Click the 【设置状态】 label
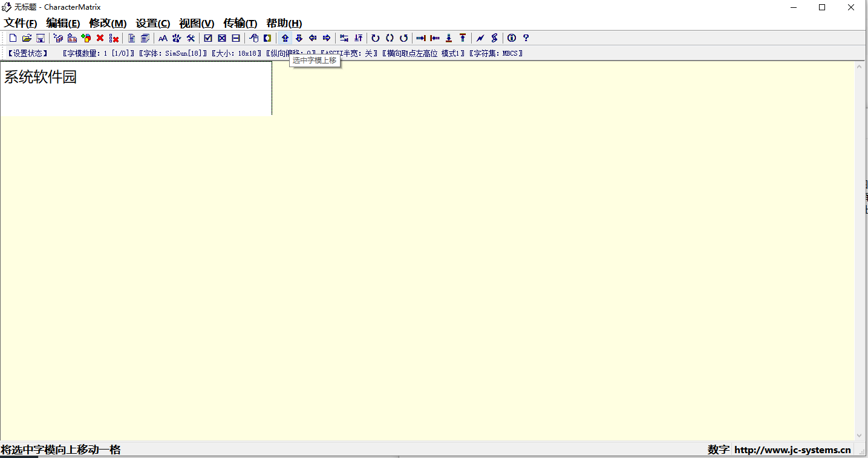 point(28,53)
